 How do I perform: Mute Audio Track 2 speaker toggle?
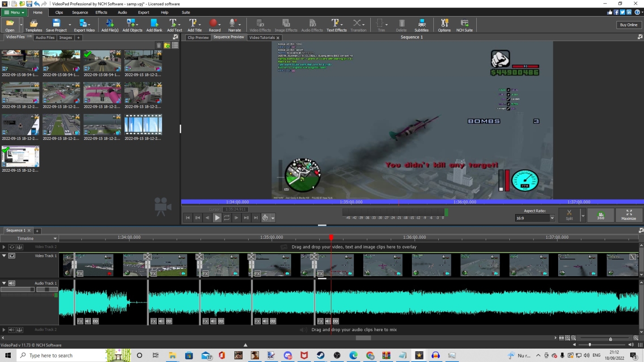(12, 330)
